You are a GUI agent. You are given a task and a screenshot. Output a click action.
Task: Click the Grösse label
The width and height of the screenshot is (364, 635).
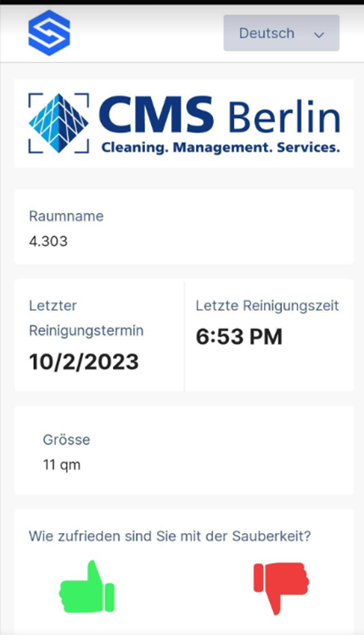66,440
